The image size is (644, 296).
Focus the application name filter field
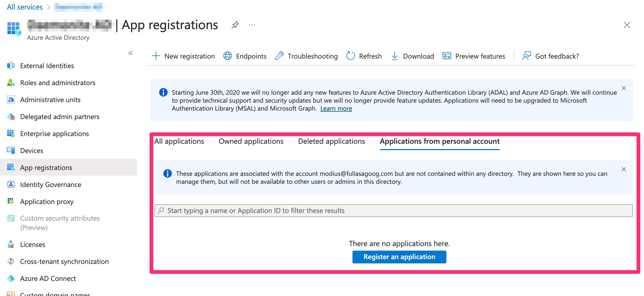point(394,211)
